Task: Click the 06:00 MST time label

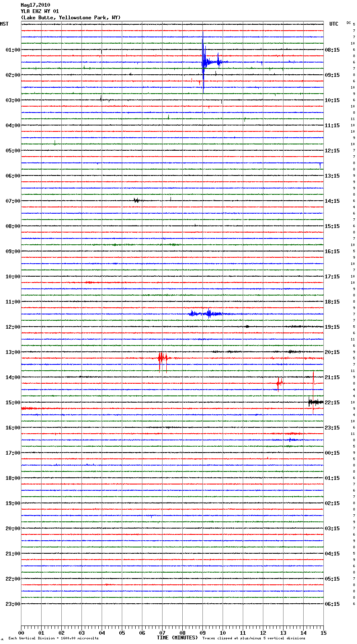Action: 13,175
